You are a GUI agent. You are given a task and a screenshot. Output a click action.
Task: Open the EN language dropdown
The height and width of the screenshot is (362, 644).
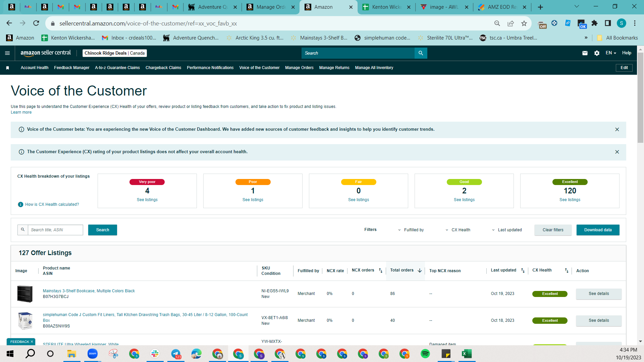point(611,53)
